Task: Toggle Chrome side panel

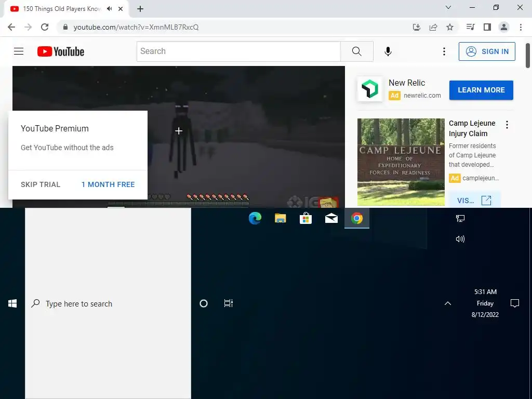Action: coord(487,27)
